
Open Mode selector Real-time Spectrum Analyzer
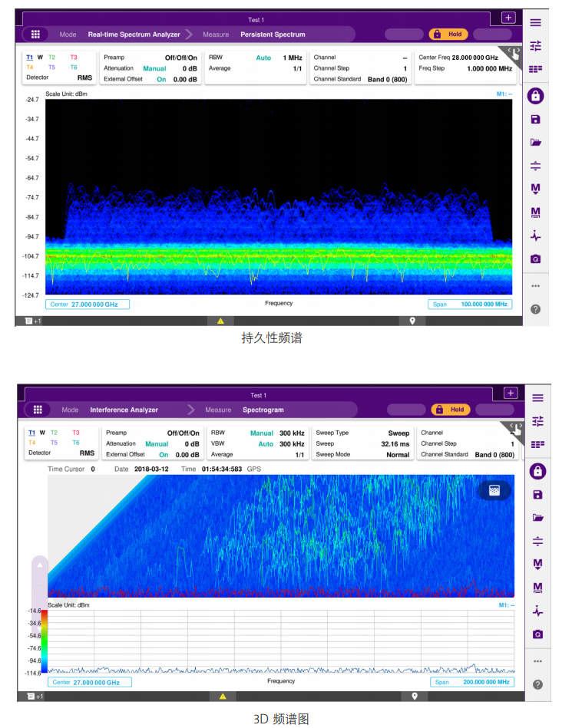134,35
